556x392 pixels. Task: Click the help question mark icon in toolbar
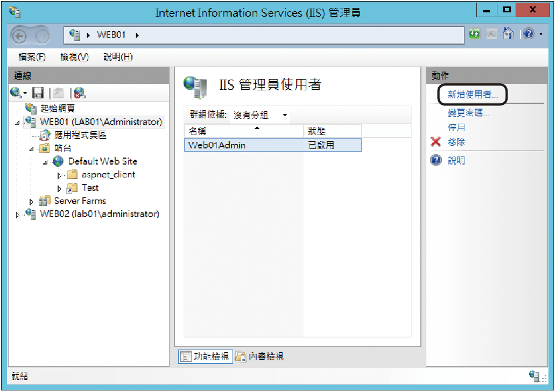pyautogui.click(x=529, y=34)
